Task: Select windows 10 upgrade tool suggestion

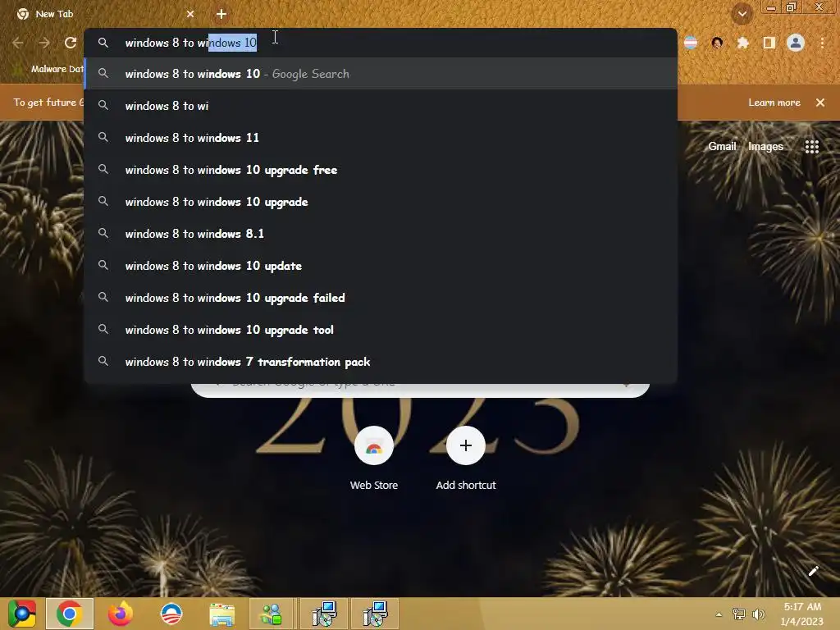Action: (381, 330)
